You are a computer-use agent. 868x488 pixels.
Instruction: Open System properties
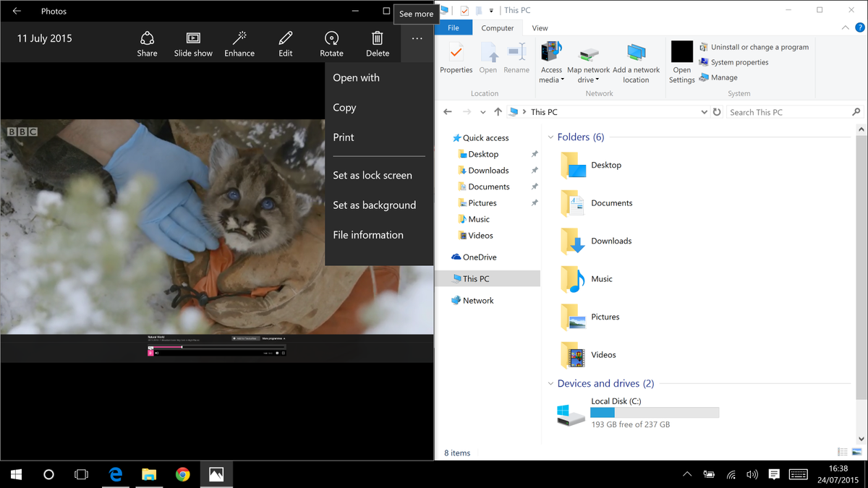click(x=733, y=62)
